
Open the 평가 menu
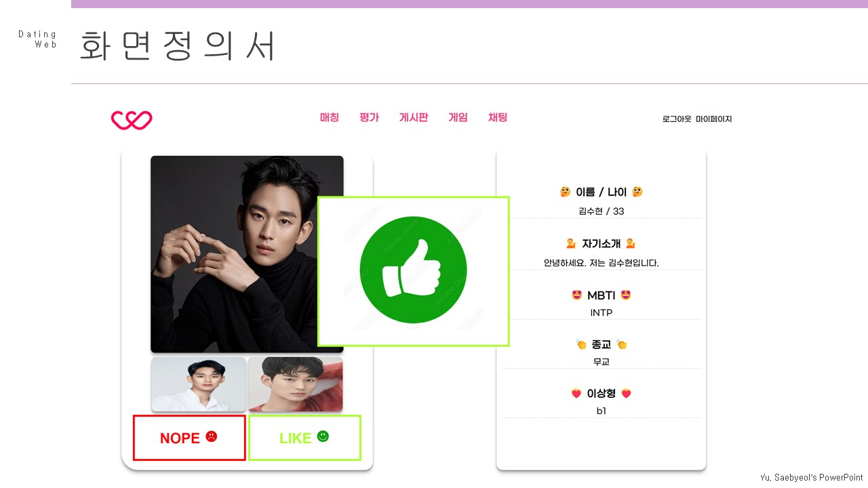(x=369, y=117)
